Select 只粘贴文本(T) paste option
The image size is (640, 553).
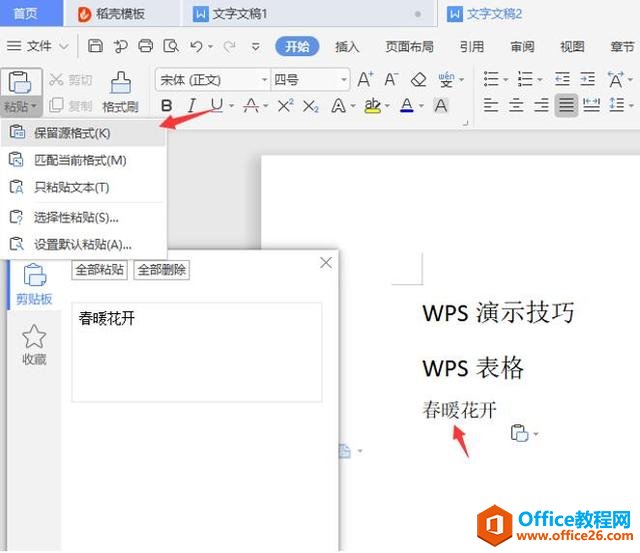84,187
